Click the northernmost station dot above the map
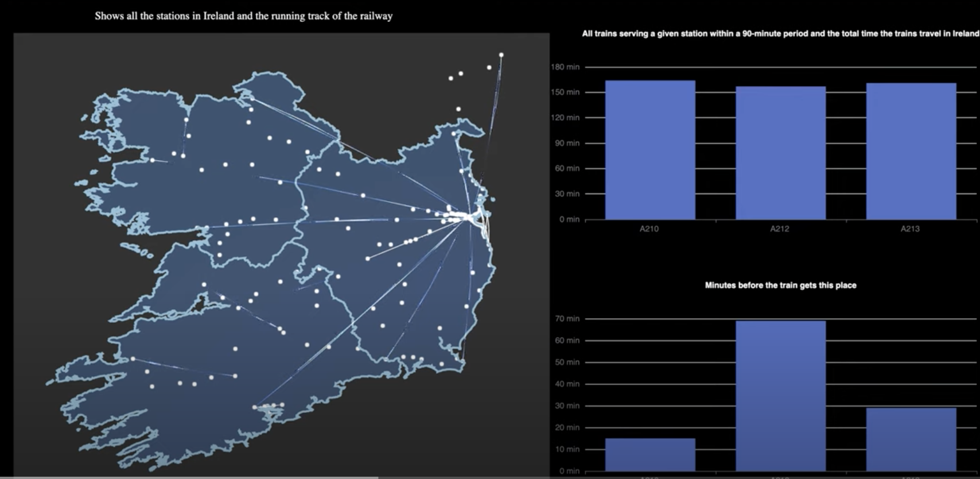 tap(501, 55)
